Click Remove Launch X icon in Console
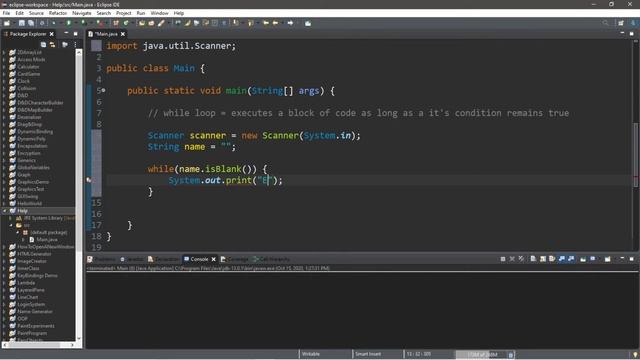 pos(512,259)
